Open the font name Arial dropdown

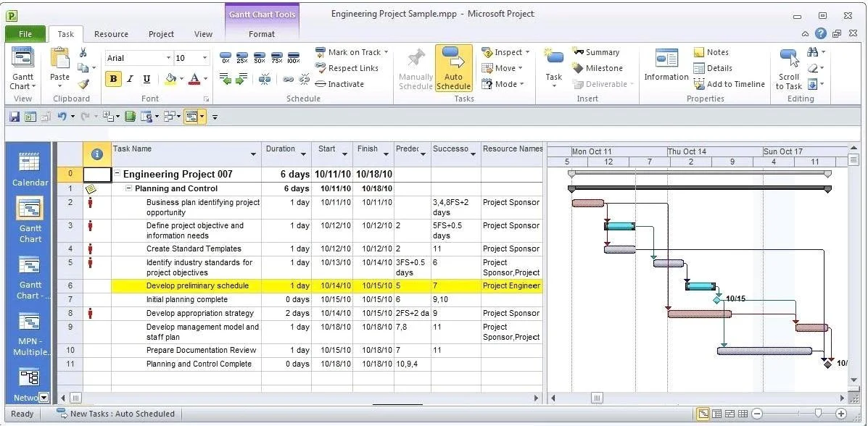pos(168,58)
